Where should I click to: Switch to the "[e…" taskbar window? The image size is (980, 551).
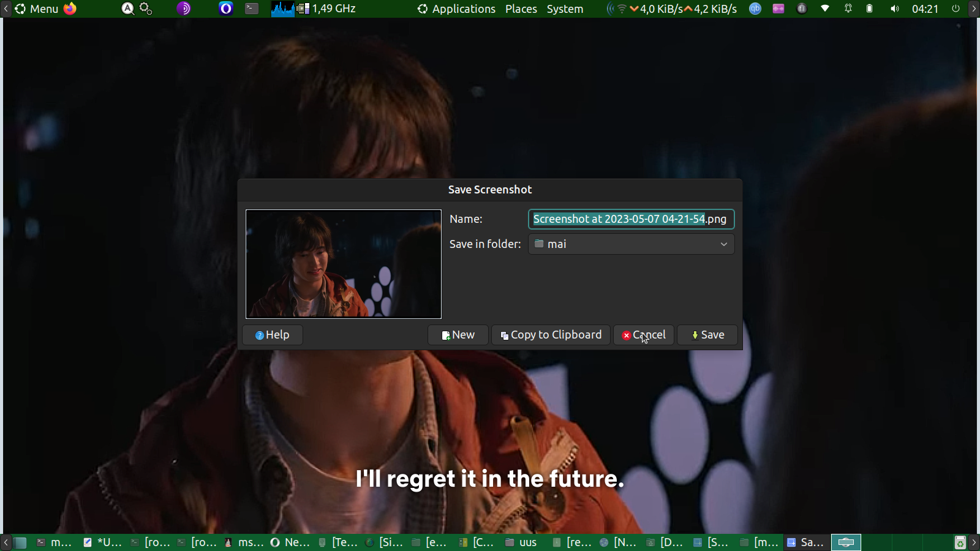[431, 542]
